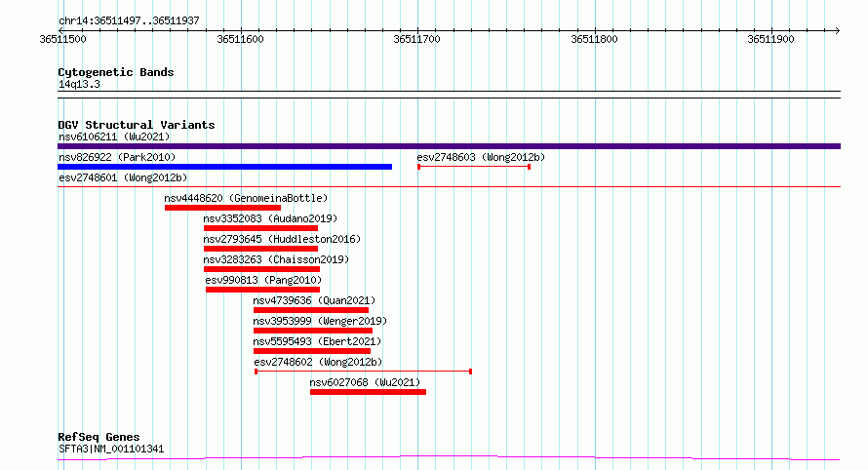Click the esv990813 red variant bar
This screenshot has width=868, height=470.
coord(263,290)
